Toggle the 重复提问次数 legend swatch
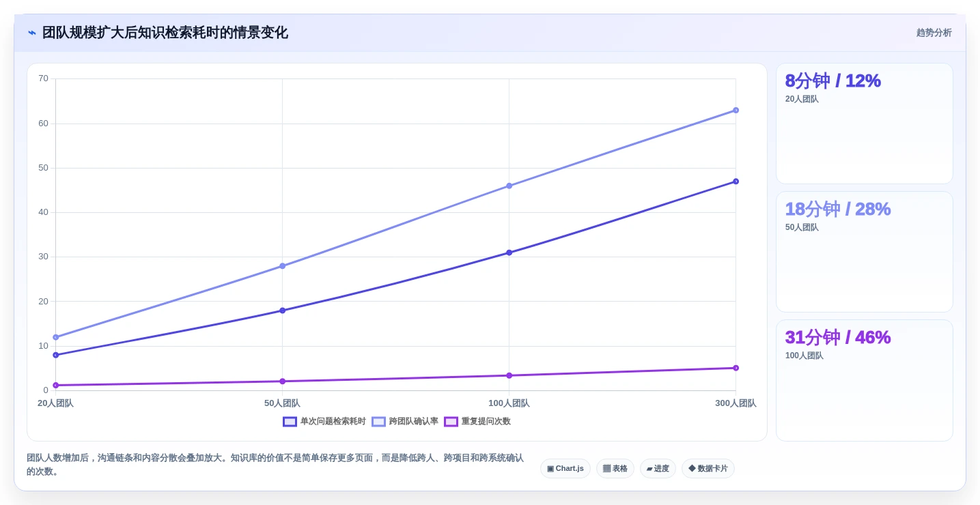Screen dimensions: 980x505 [x=451, y=422]
